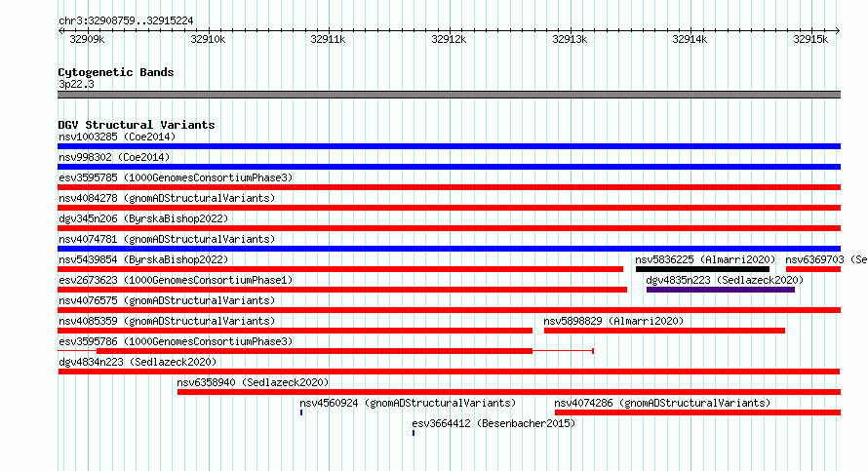Click the ruler's left arrow end
The width and height of the screenshot is (868, 471).
(60, 30)
